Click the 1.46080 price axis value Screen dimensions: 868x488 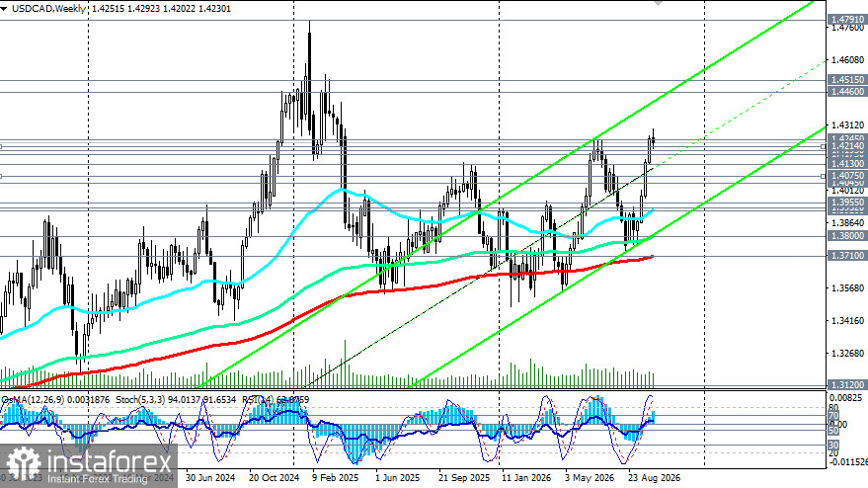(847, 60)
